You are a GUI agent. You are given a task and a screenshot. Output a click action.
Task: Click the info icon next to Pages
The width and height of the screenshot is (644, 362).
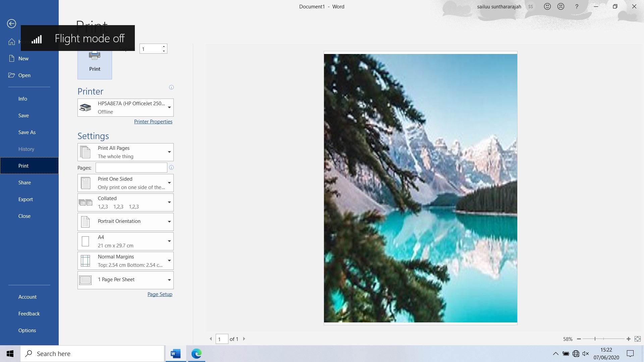click(171, 168)
